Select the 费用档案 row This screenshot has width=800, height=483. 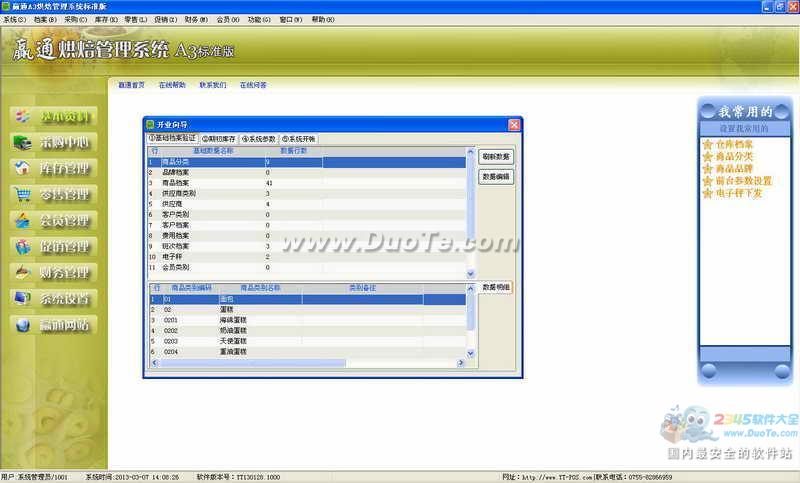click(307, 236)
